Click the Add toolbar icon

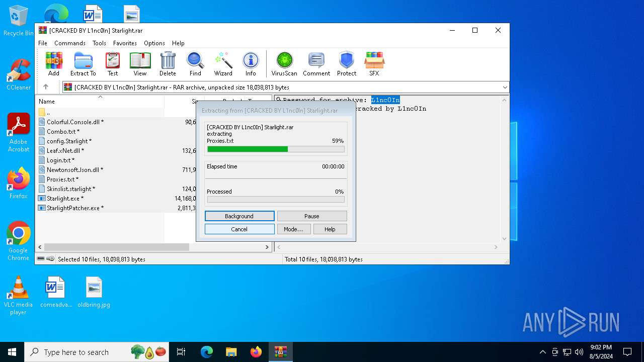click(54, 64)
